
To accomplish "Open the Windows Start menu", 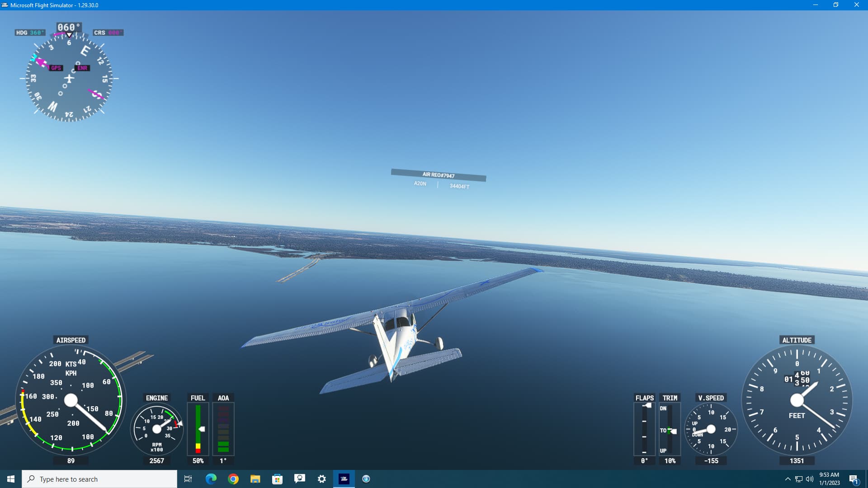I will click(x=11, y=479).
